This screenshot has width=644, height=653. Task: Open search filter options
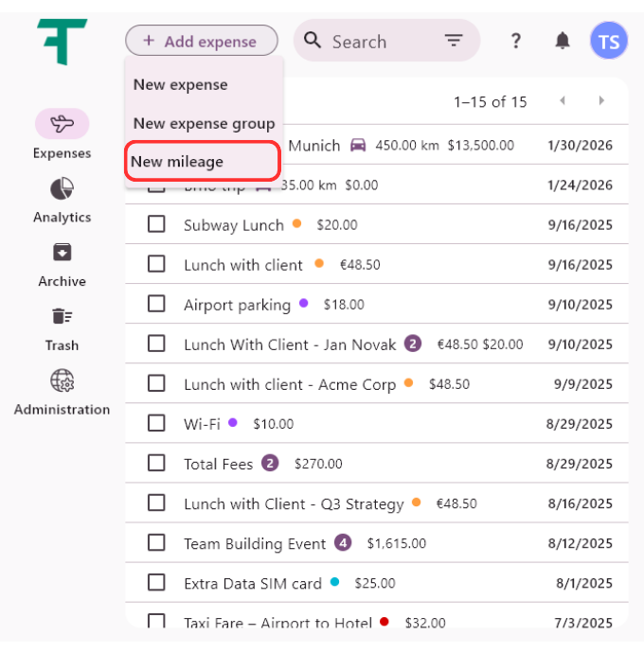click(454, 41)
